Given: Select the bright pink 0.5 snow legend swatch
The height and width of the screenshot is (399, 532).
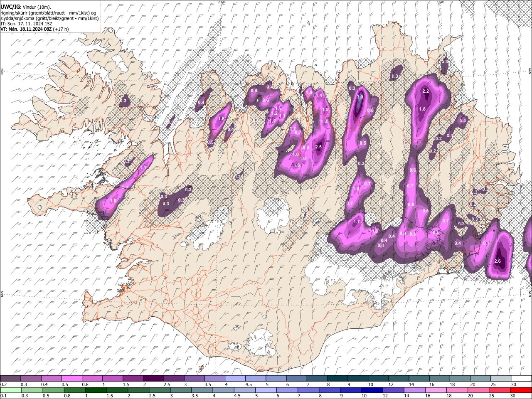Looking at the screenshot, I should pyautogui.click(x=72, y=379).
